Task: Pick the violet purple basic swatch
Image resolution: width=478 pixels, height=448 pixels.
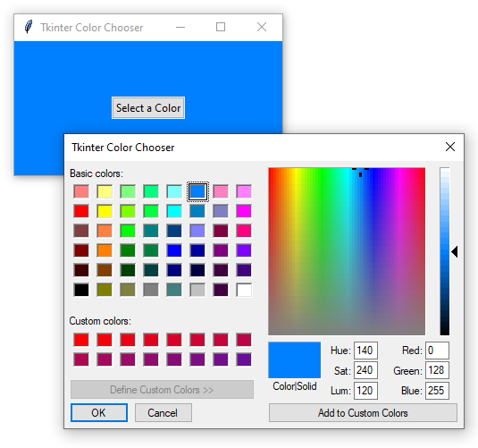Action: pyautogui.click(x=244, y=250)
